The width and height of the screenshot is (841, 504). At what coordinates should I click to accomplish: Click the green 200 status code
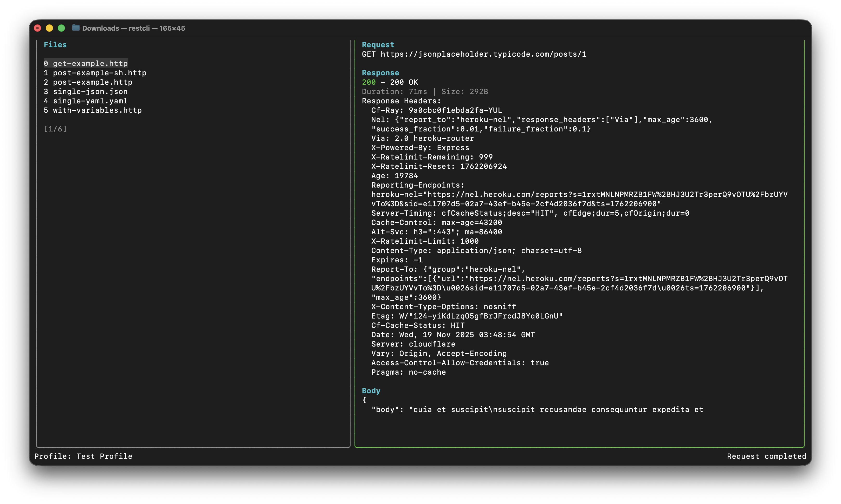(x=368, y=82)
